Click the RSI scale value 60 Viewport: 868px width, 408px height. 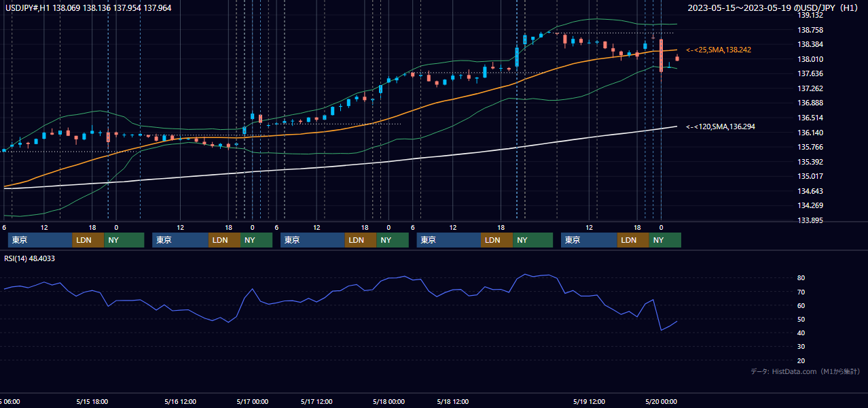pos(801,305)
